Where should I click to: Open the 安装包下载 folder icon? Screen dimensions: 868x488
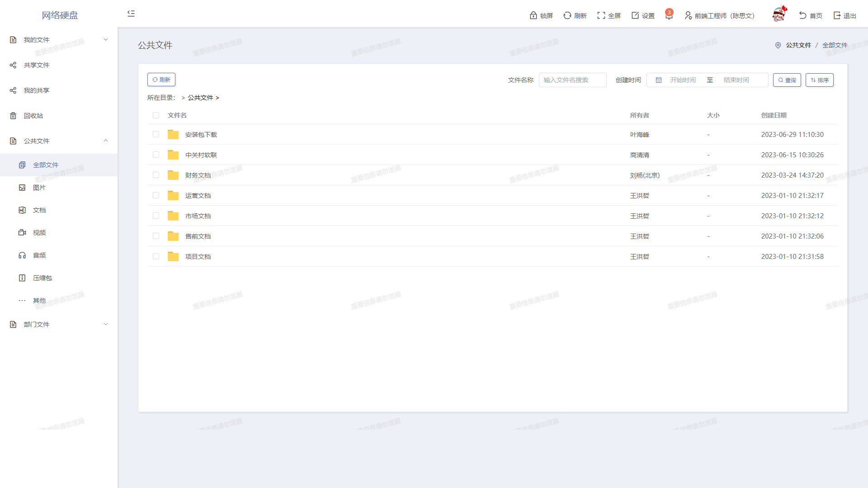(x=173, y=135)
